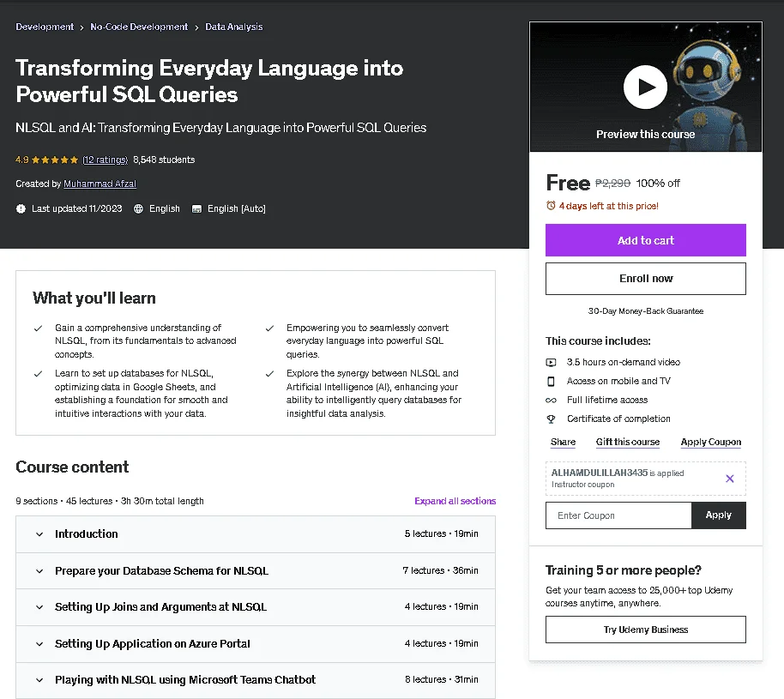Click the '100% off' discount text

pos(658,184)
